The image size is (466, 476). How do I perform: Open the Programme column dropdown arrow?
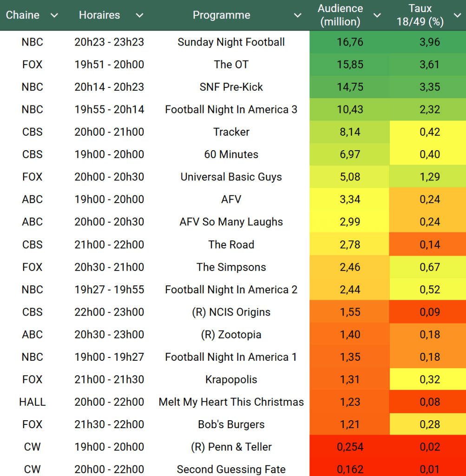click(298, 15)
